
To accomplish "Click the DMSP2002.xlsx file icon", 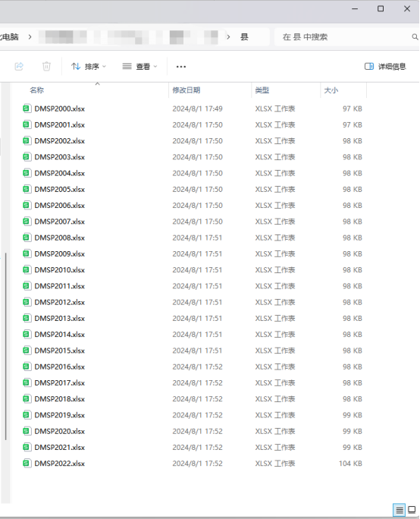I will pyautogui.click(x=27, y=140).
